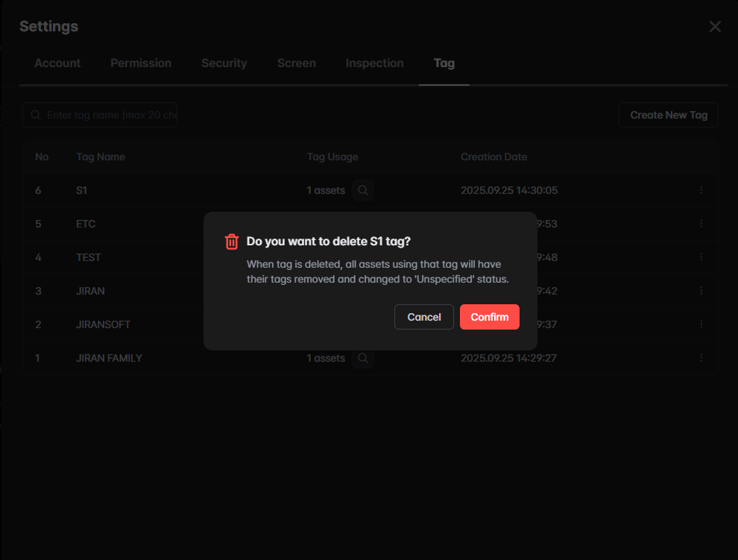Click the red trash icon in the dialog
Image resolution: width=738 pixels, height=560 pixels.
[232, 242]
